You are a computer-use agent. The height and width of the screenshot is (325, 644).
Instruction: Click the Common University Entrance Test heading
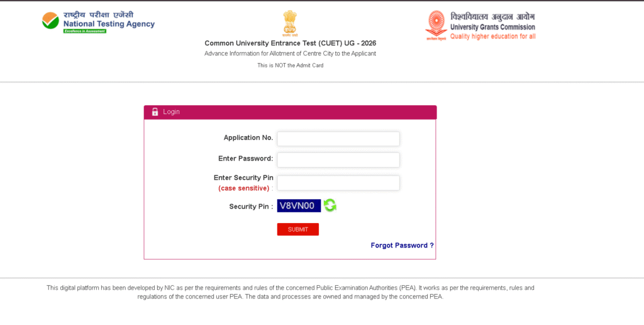[290, 43]
